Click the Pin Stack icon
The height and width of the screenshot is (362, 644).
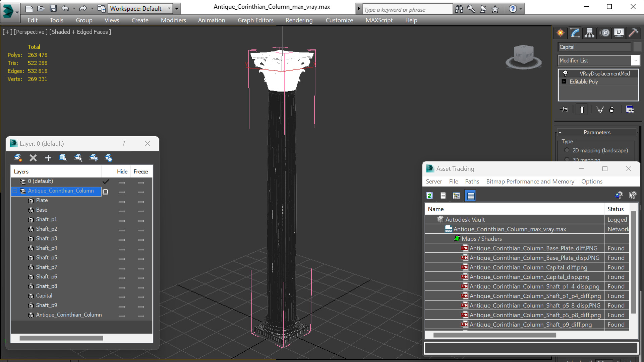564,110
